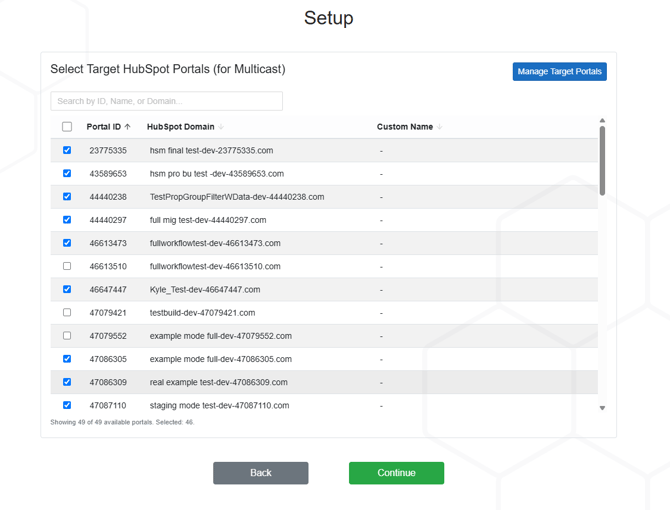
Task: Uncheck portal 47086309 checkbox
Action: 67,382
